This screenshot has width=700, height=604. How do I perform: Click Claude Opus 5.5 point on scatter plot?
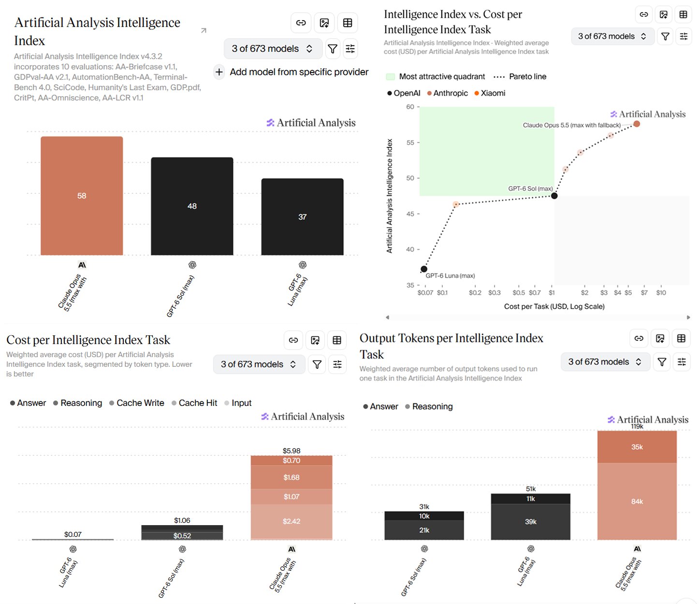click(x=637, y=124)
